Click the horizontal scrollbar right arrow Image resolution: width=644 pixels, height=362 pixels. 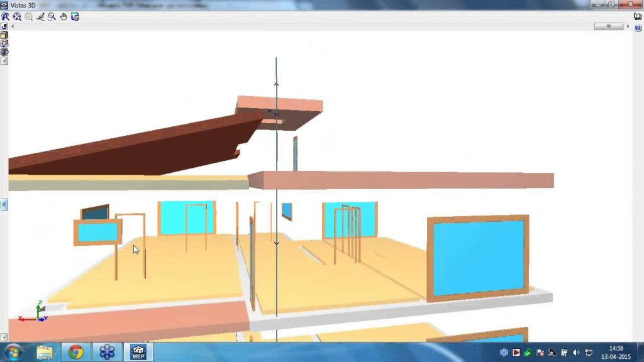[x=628, y=26]
